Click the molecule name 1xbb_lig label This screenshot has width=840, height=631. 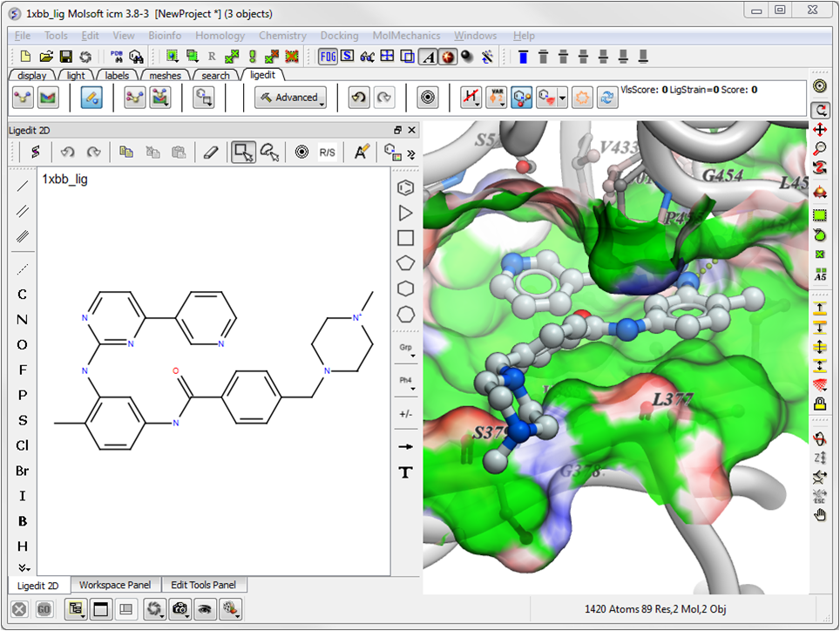pyautogui.click(x=64, y=180)
